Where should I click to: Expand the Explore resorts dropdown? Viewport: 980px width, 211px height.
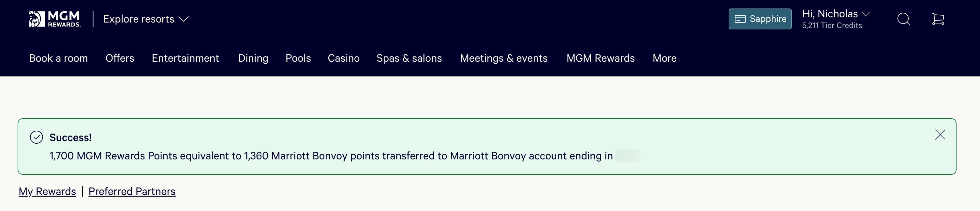click(x=146, y=19)
